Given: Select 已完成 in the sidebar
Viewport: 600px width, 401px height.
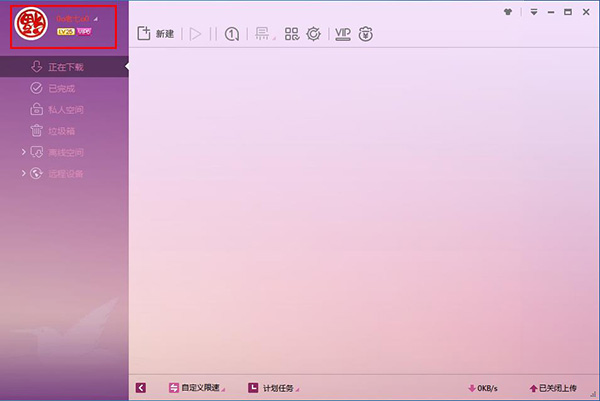Looking at the screenshot, I should 59,88.
